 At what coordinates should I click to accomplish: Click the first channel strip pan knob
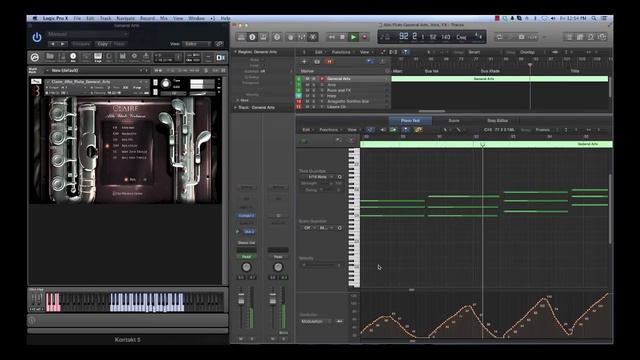pyautogui.click(x=246, y=267)
